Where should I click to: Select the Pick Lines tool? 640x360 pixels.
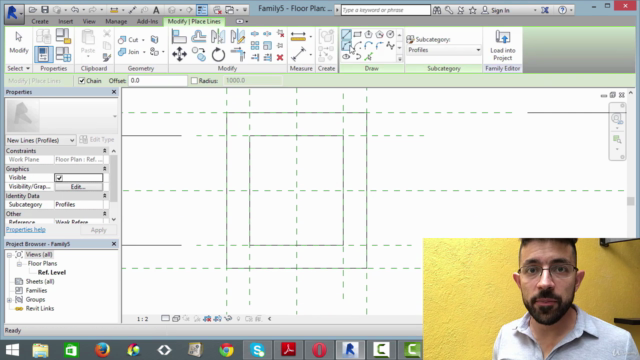tap(368, 57)
